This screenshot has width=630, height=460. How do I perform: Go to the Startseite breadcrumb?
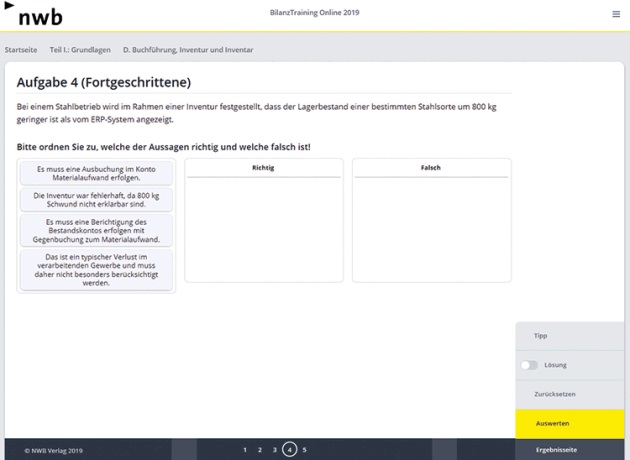point(22,49)
